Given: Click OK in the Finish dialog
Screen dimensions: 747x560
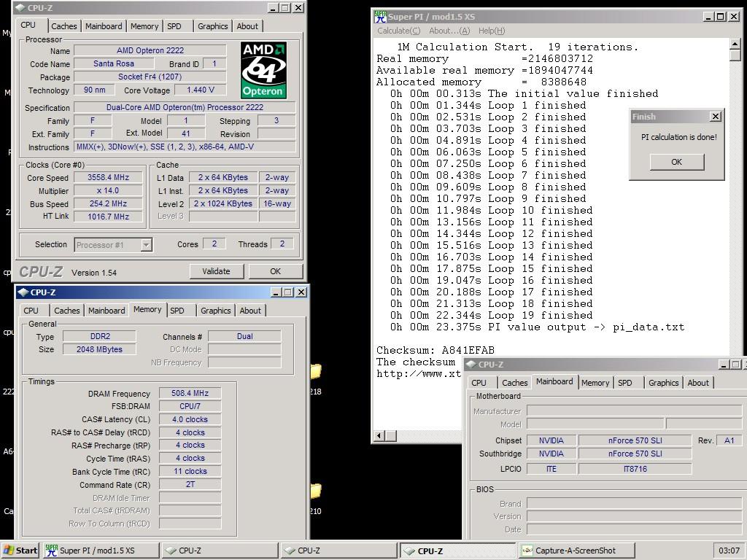Looking at the screenshot, I should click(x=676, y=162).
